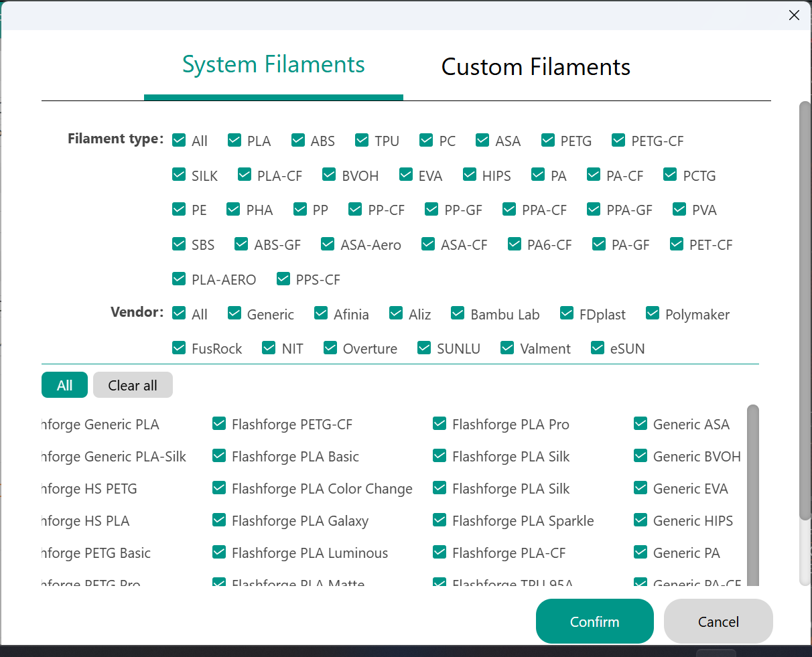The image size is (812, 657).
Task: Uncheck the PETG-CF filament type
Action: (618, 140)
